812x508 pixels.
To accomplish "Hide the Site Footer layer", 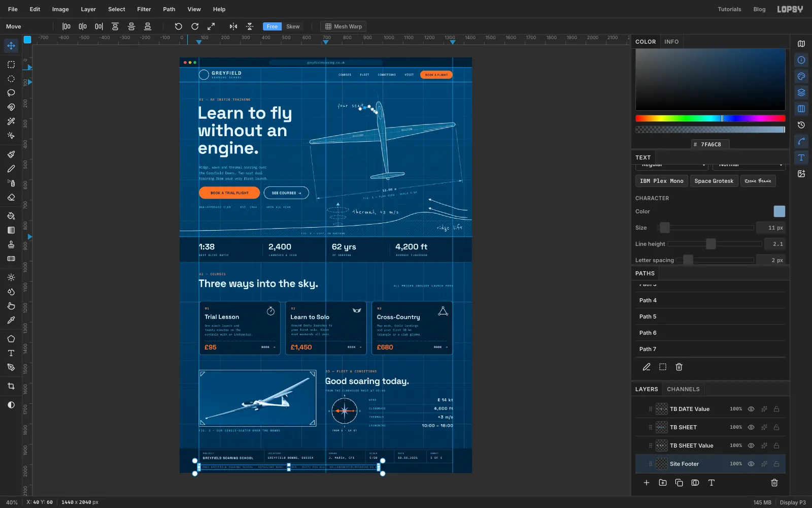I will [751, 464].
